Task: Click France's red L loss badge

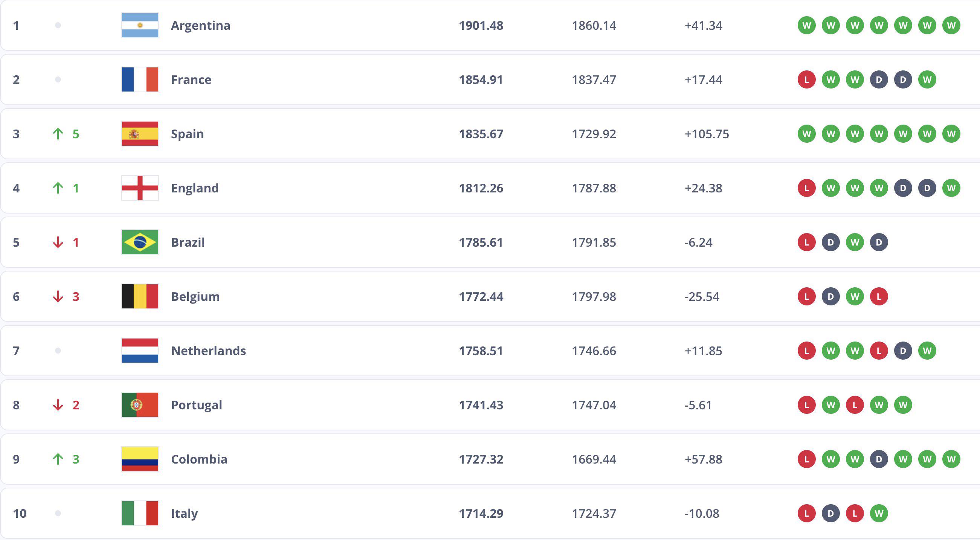Action: pyautogui.click(x=806, y=80)
